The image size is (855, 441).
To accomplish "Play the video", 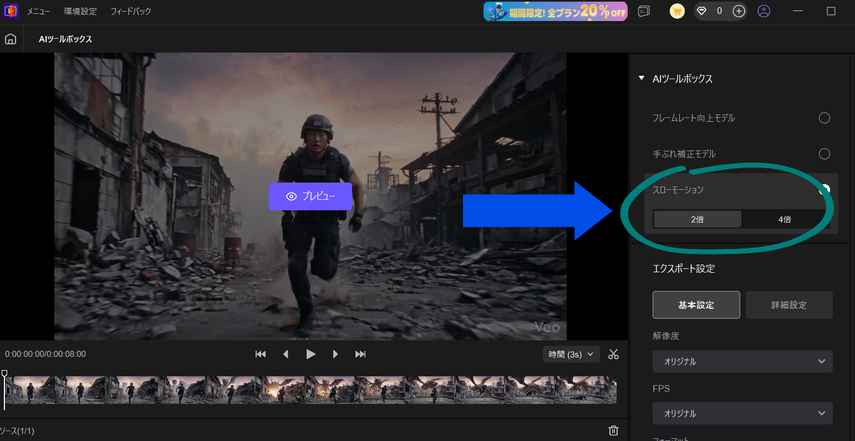I will pos(311,354).
